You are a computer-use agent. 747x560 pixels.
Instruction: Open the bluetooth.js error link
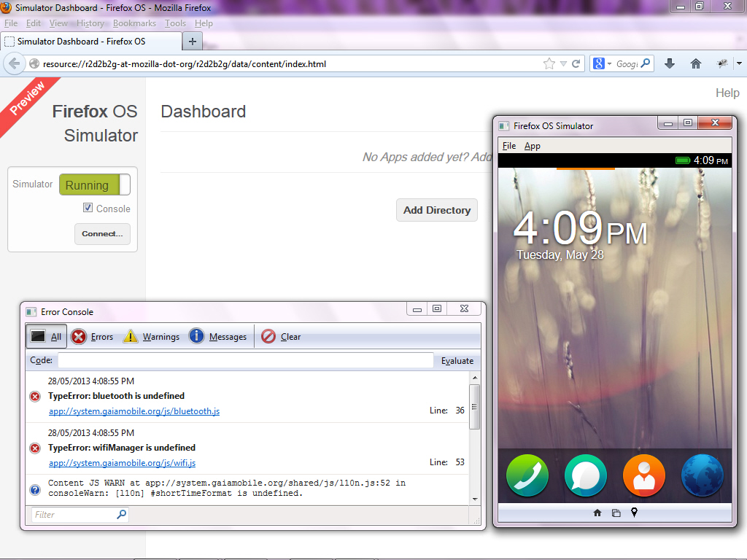[134, 411]
